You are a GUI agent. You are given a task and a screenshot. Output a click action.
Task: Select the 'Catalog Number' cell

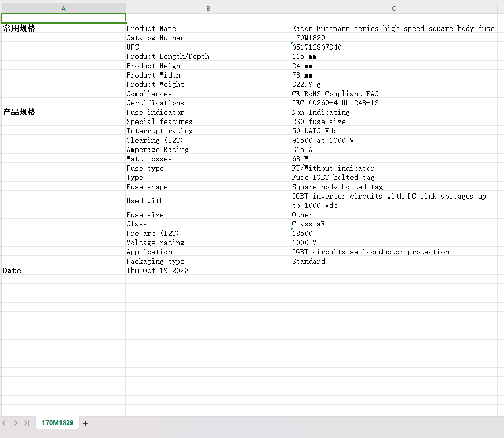point(208,38)
